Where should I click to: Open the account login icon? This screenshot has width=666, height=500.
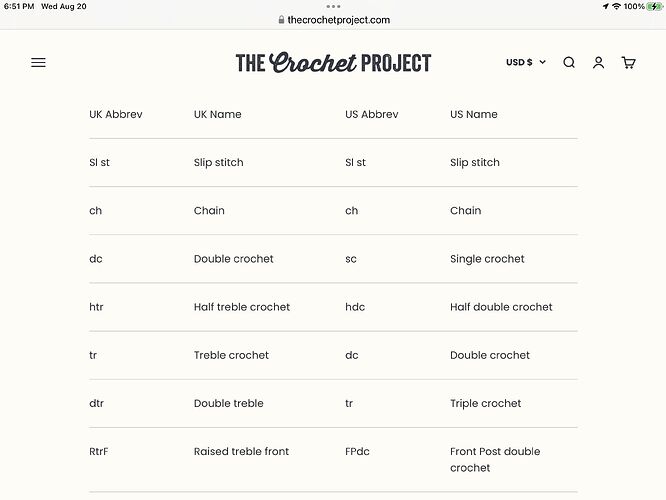point(598,62)
